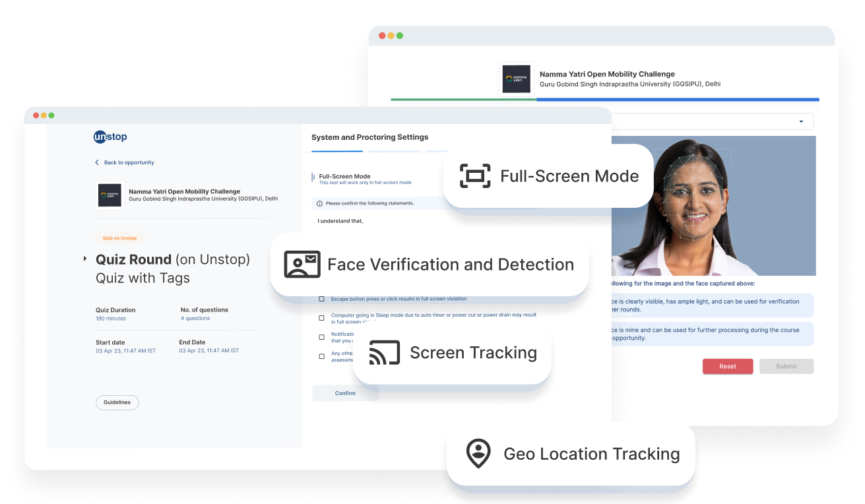Click the captured face photo preview

[713, 206]
